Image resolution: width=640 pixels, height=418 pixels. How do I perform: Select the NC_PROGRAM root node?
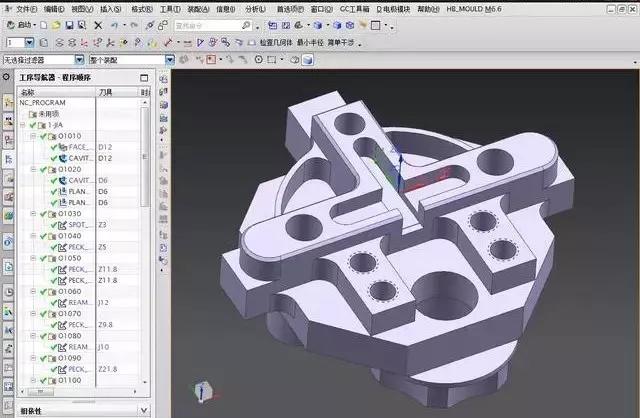(x=42, y=103)
